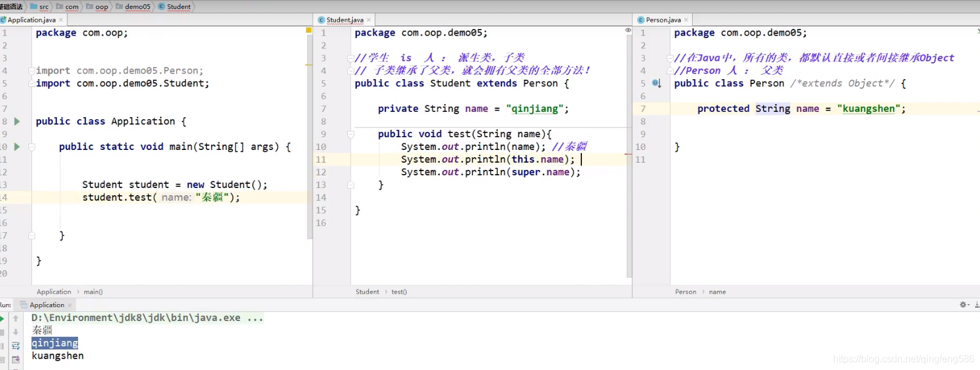Click test() breadcrumb below Student.java editor
This screenshot has height=370, width=980.
[399, 292]
